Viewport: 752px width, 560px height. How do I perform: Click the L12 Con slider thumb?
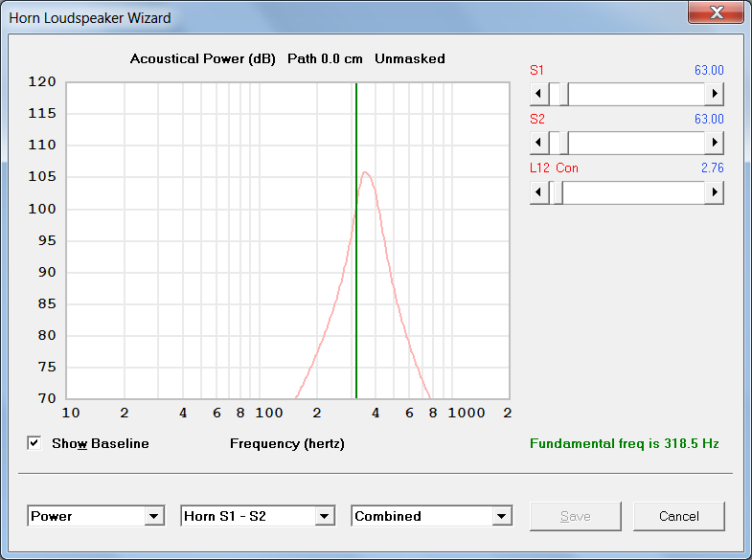pyautogui.click(x=558, y=192)
